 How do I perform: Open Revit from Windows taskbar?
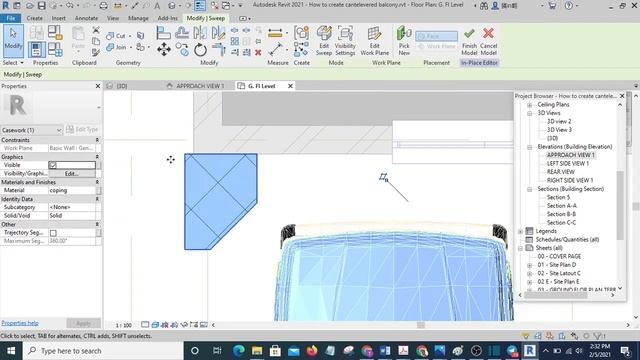click(530, 351)
